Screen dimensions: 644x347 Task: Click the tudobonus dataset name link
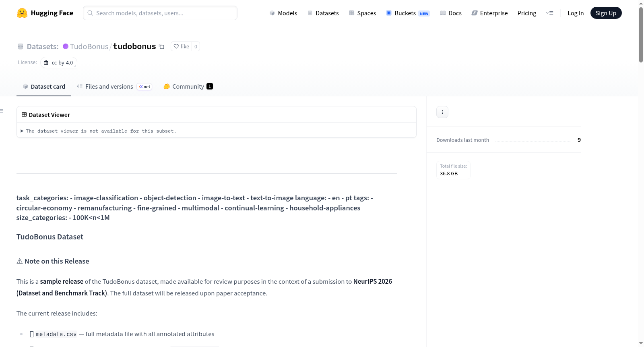click(134, 46)
